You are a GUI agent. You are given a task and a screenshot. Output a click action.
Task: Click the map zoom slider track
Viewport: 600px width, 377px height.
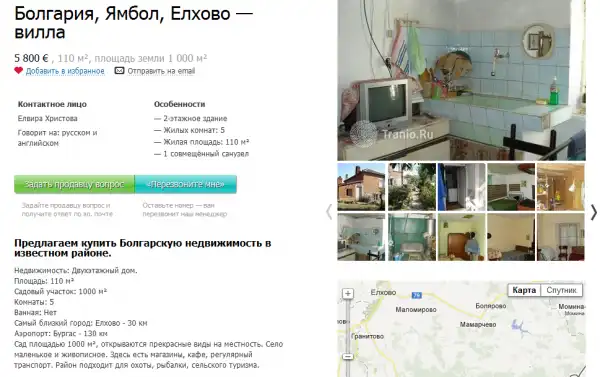pos(347,325)
